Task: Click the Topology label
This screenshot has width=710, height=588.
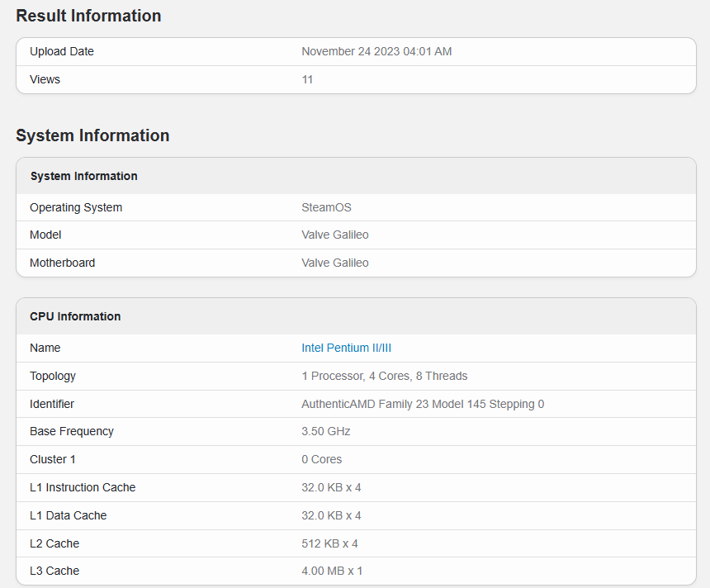Action: 53,376
